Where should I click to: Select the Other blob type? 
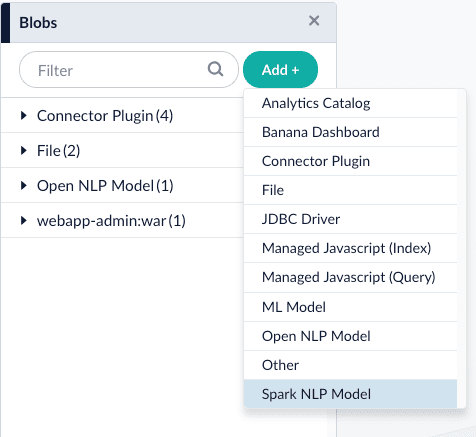pyautogui.click(x=350, y=365)
